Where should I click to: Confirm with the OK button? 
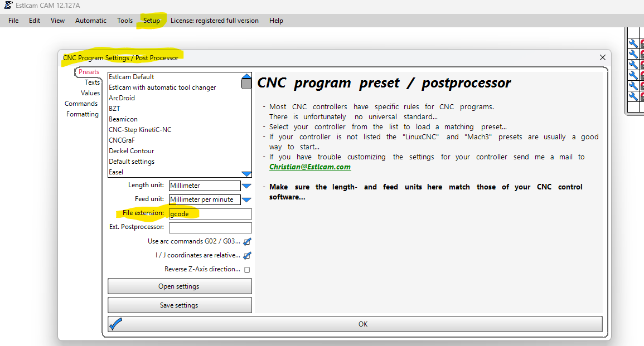tap(355, 324)
